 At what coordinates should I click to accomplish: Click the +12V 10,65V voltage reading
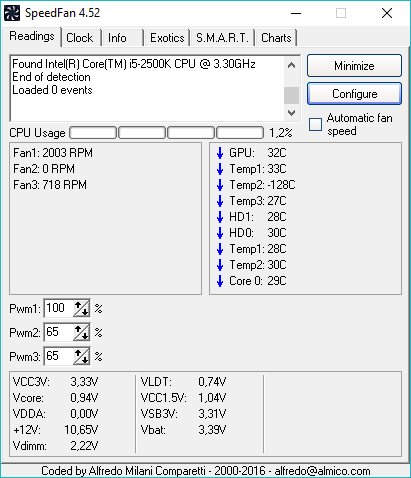(x=55, y=430)
